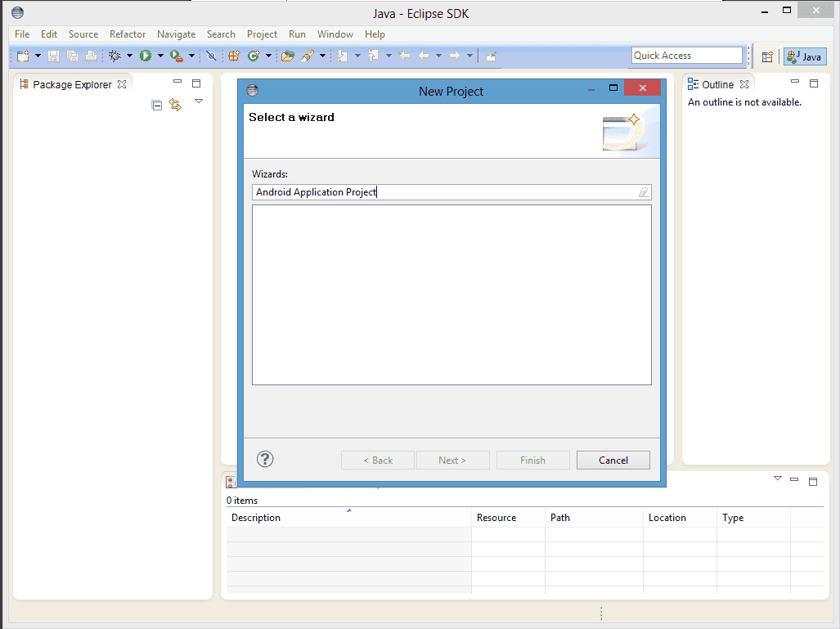The width and height of the screenshot is (840, 629).
Task: Close the Package Explorer view tab
Action: click(x=122, y=84)
